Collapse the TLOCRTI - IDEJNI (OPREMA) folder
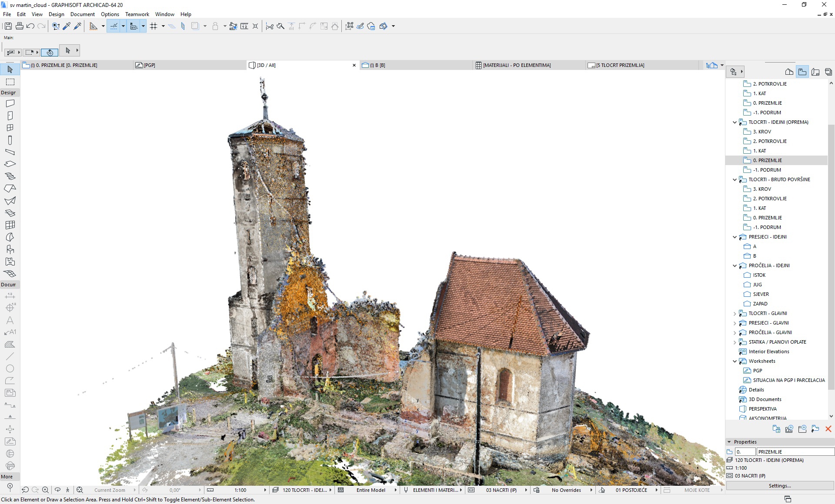The height and width of the screenshot is (504, 835). 735,122
